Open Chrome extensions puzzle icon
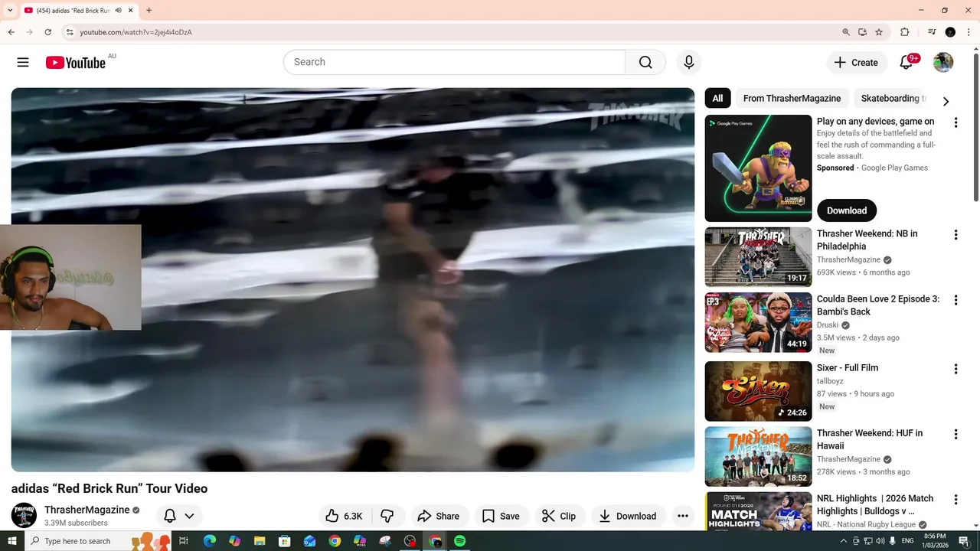 [904, 32]
